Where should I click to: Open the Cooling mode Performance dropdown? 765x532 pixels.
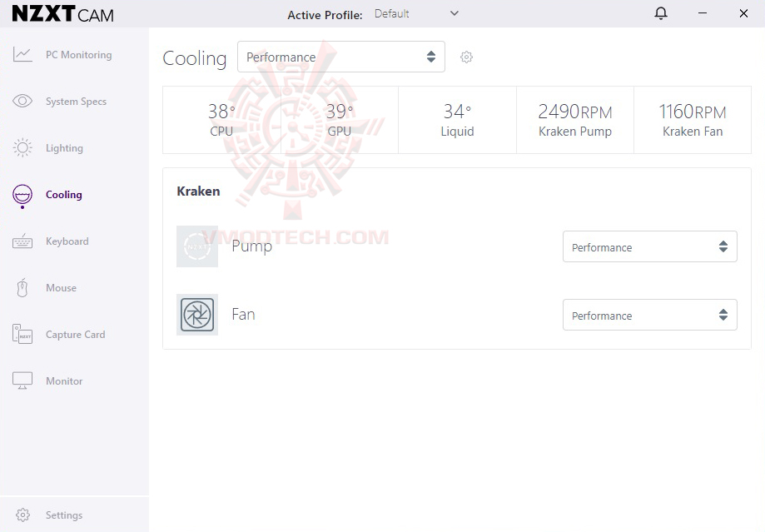341,57
